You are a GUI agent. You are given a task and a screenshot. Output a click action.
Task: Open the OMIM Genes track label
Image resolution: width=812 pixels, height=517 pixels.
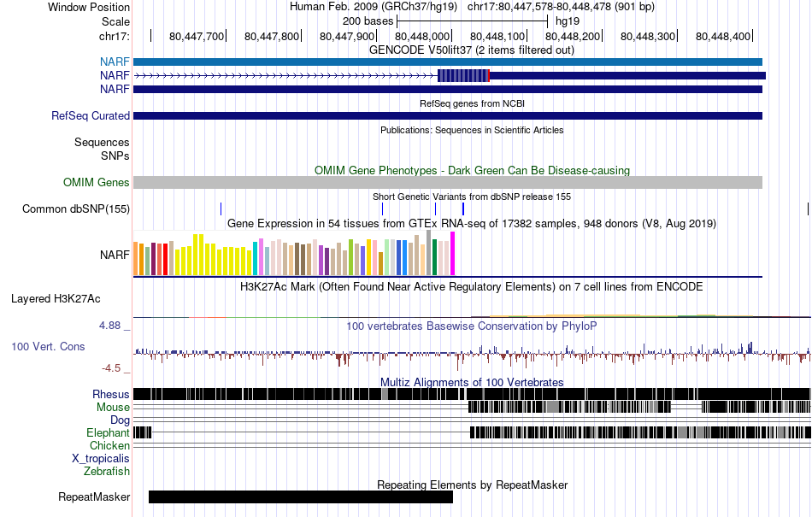click(97, 182)
